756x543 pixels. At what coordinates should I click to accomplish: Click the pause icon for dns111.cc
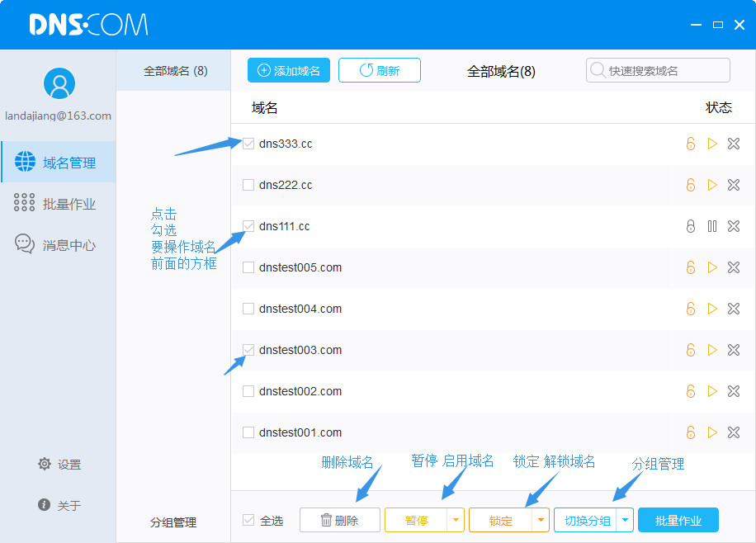(x=712, y=226)
